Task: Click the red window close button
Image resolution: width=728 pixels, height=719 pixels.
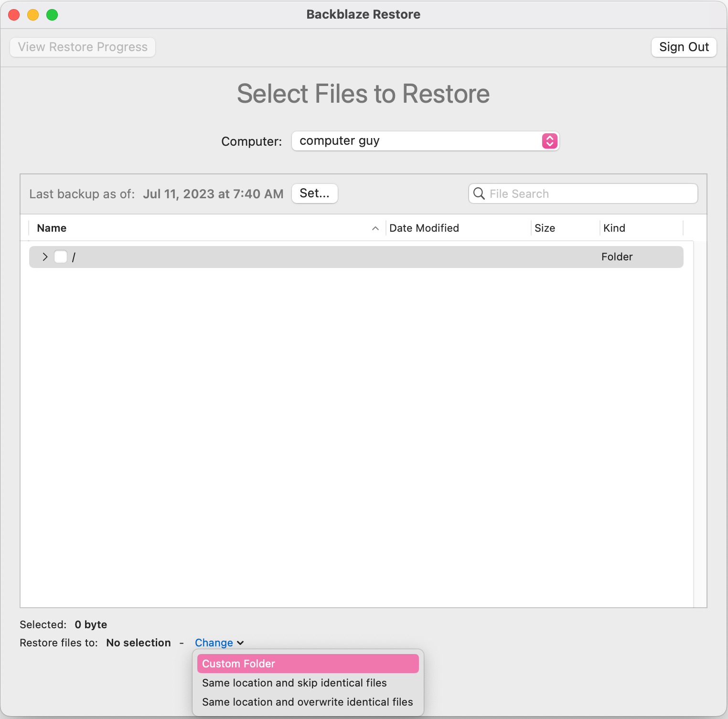Action: click(x=14, y=15)
